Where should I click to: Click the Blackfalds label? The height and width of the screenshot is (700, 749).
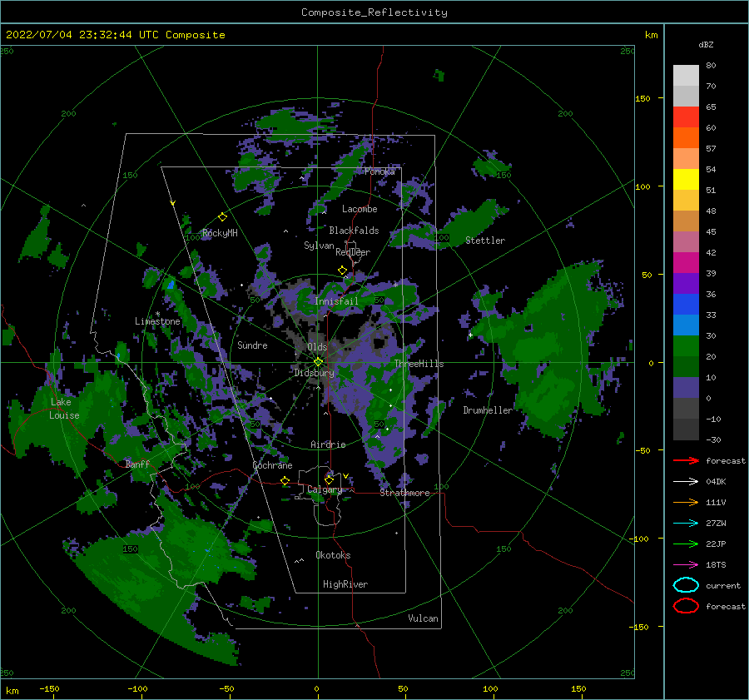click(354, 231)
